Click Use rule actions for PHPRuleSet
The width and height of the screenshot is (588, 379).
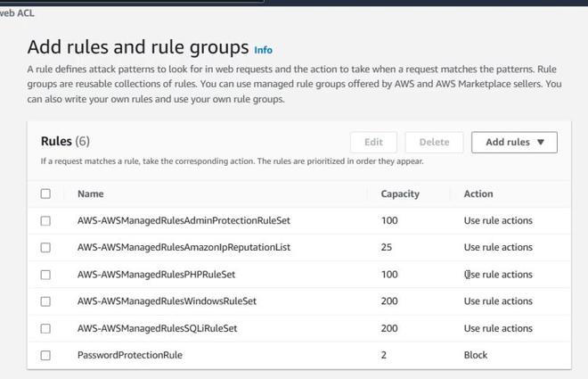point(498,275)
